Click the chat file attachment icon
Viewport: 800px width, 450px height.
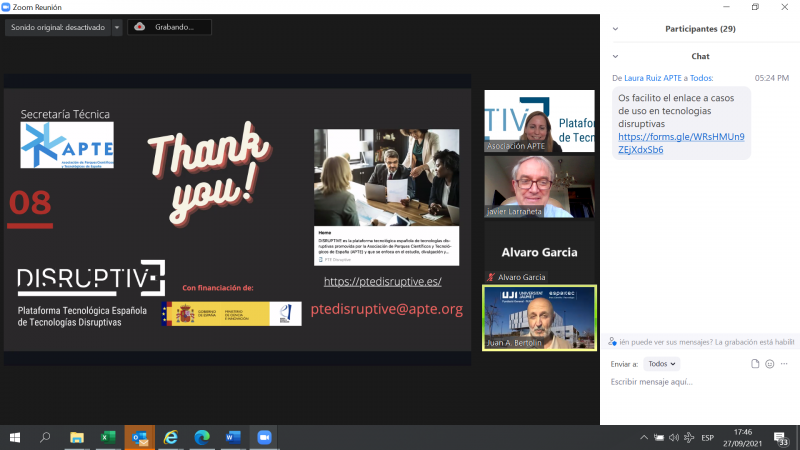tap(754, 364)
